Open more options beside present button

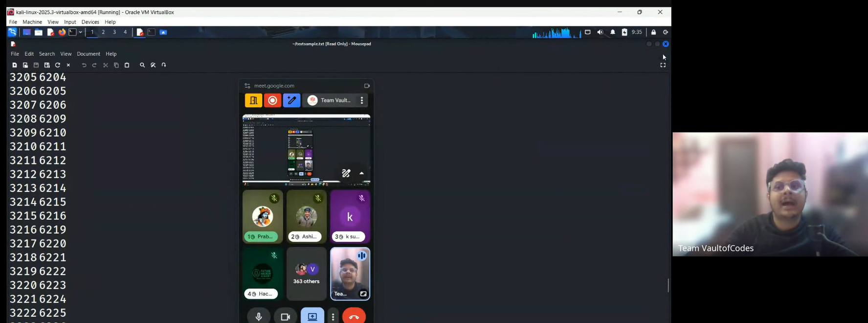point(333,317)
